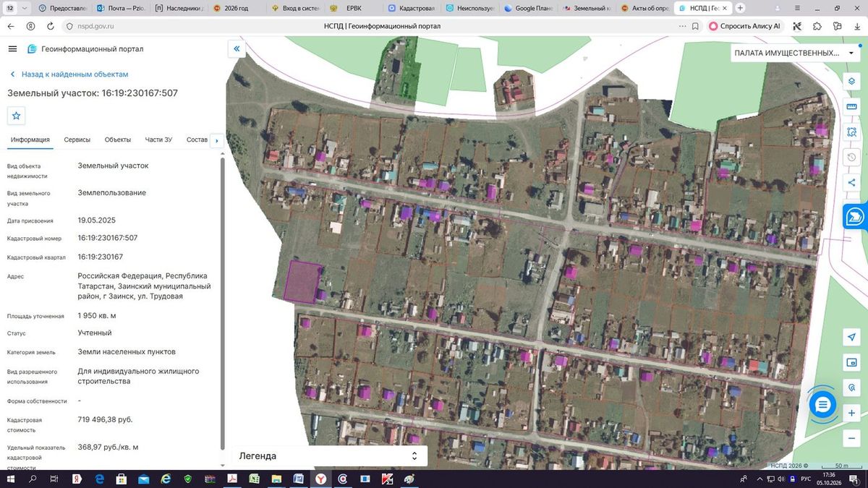Open the Windows Start menu

pos(11,479)
